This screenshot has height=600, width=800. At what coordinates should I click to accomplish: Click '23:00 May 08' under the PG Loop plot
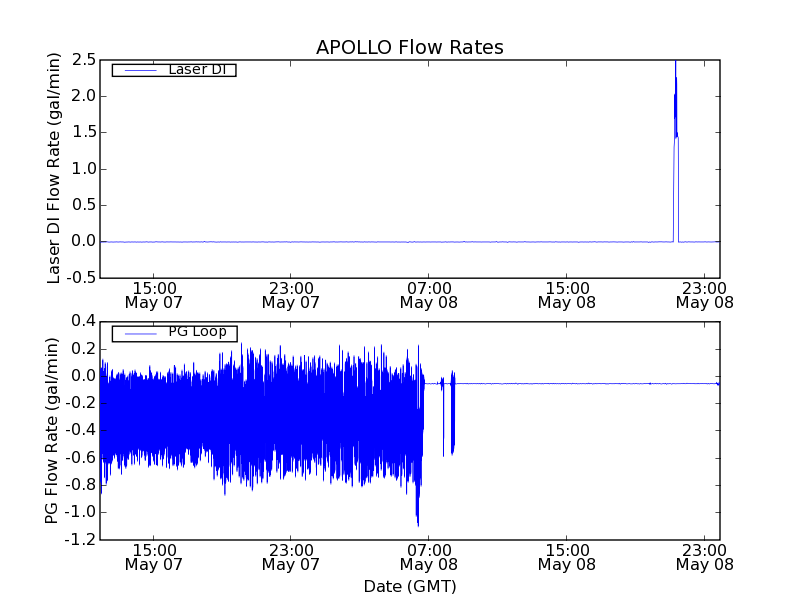705,557
